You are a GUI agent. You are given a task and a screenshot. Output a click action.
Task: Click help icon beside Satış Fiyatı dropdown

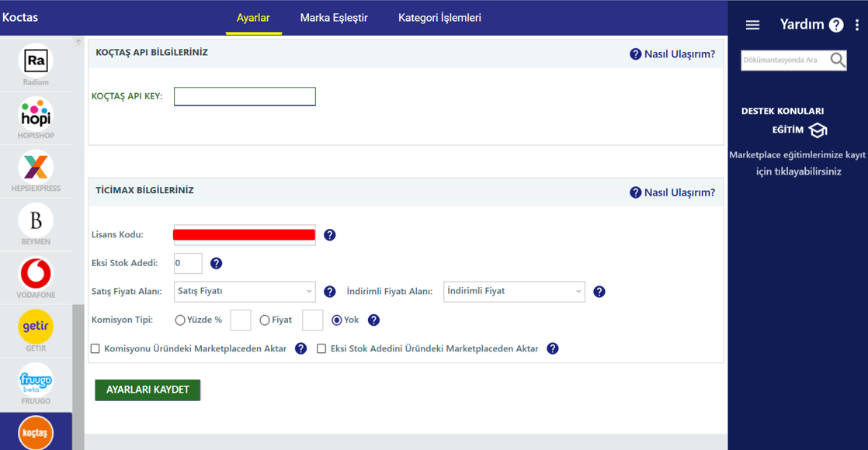click(329, 292)
